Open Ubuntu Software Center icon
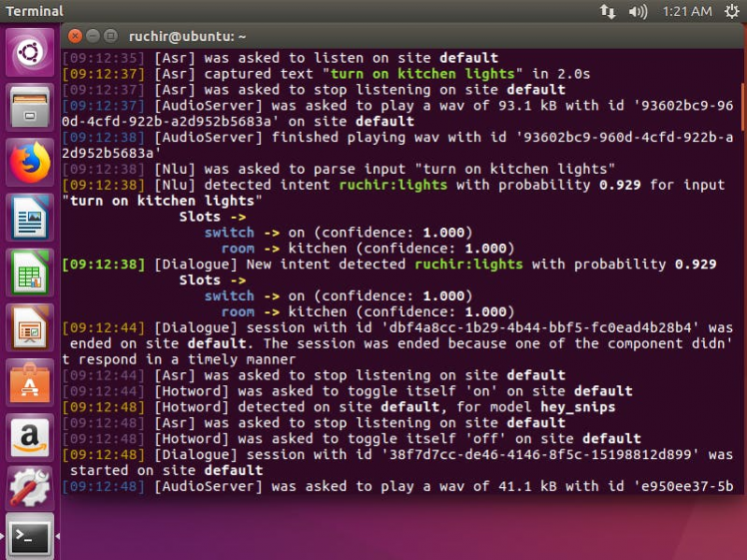747x560 pixels. [30, 383]
